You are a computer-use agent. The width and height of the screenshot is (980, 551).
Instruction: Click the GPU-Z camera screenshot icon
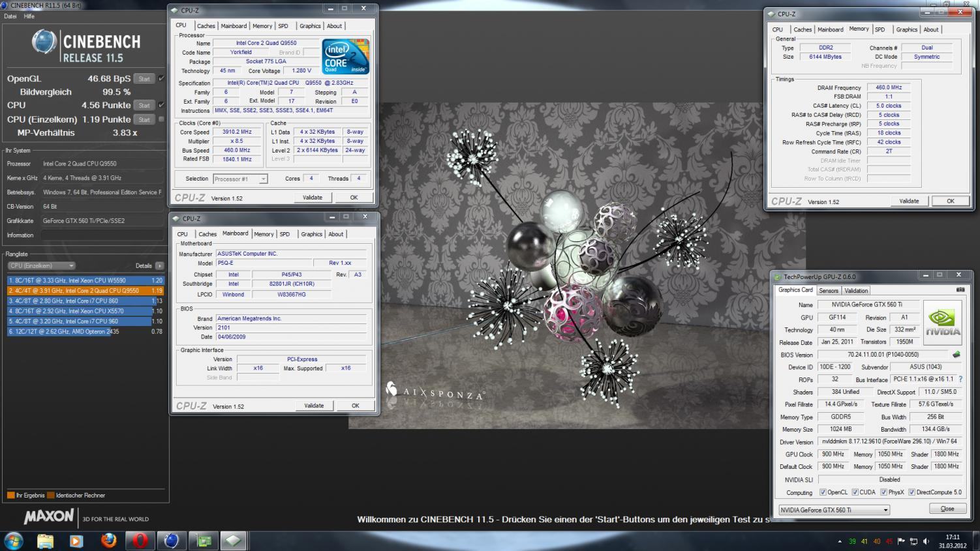(960, 290)
